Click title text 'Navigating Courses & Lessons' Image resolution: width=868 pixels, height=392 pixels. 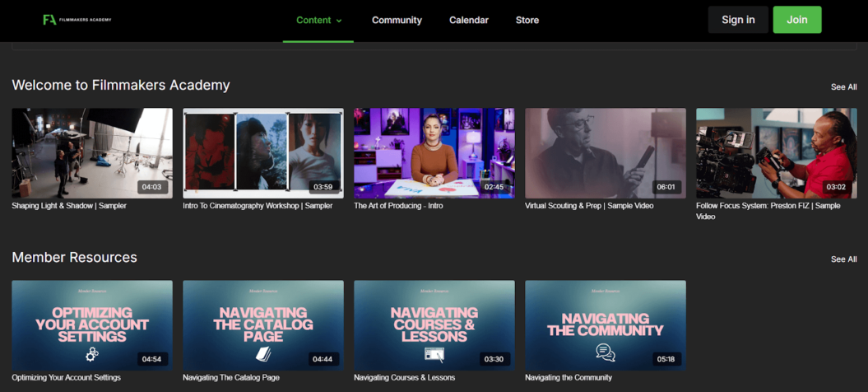404,377
